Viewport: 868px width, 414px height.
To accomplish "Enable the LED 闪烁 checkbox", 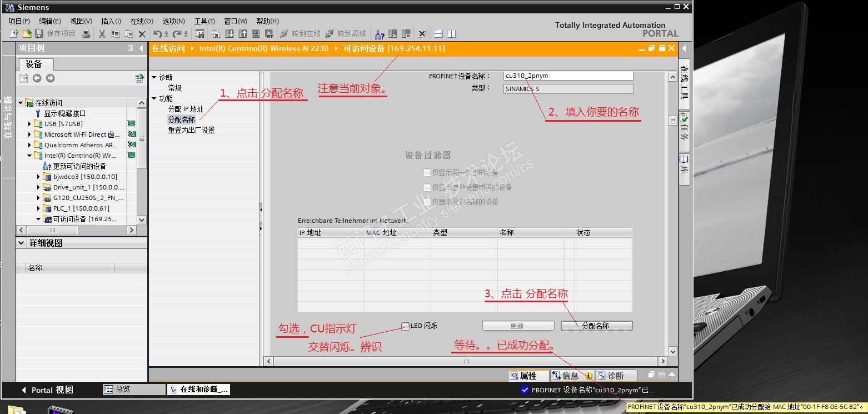I will [x=406, y=326].
